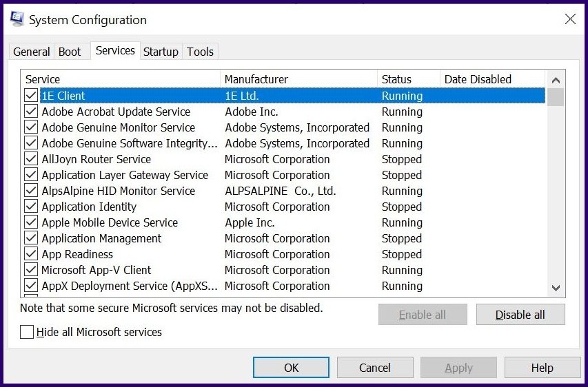588x387 pixels.
Task: Uncheck AppX Deployment Service checkbox
Action: tap(31, 286)
